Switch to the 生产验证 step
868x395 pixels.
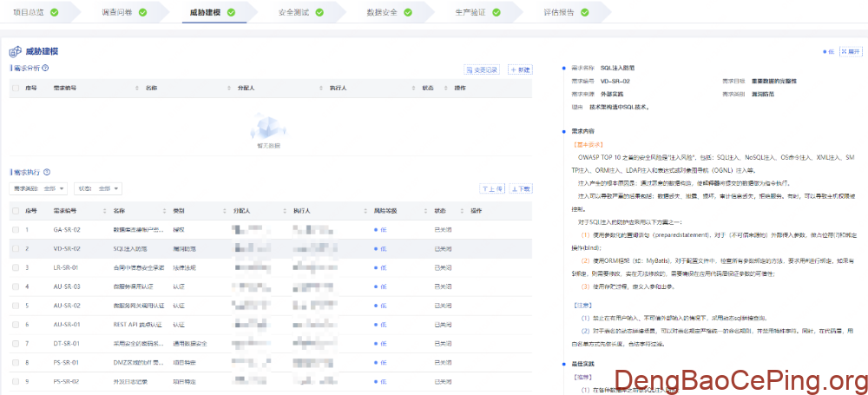click(477, 12)
